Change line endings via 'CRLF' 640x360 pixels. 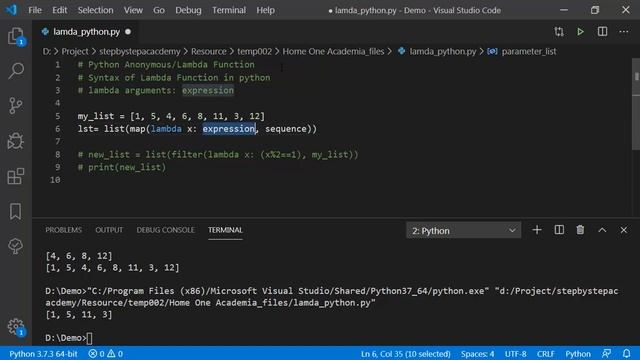click(x=545, y=353)
